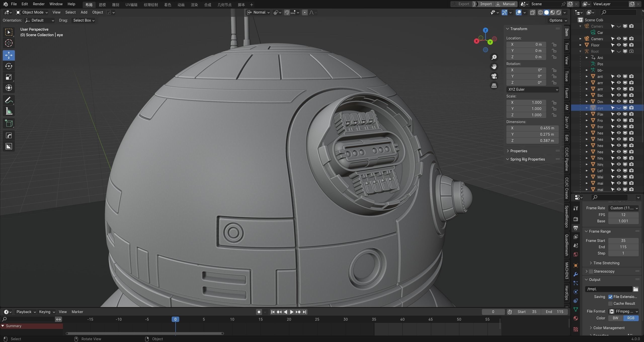Toggle auto keying record button

click(259, 312)
